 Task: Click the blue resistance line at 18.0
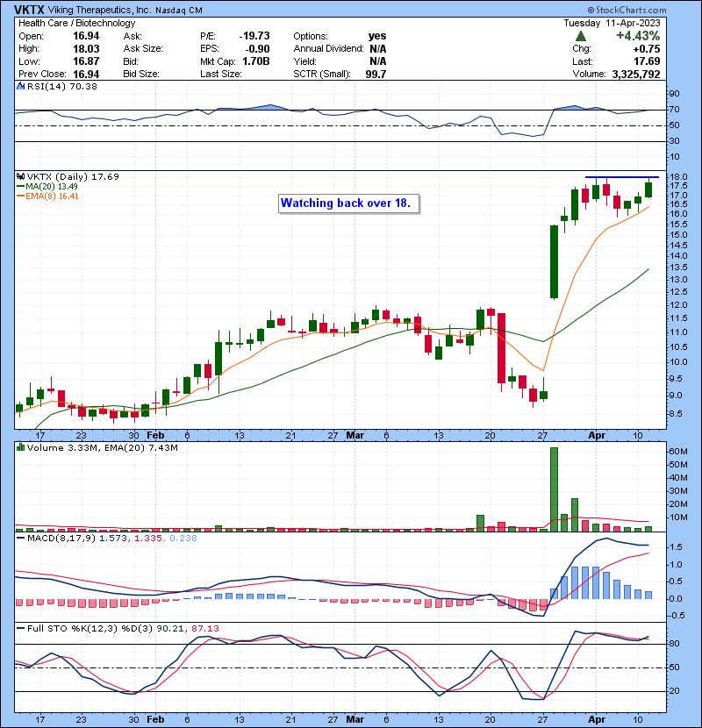(621, 177)
